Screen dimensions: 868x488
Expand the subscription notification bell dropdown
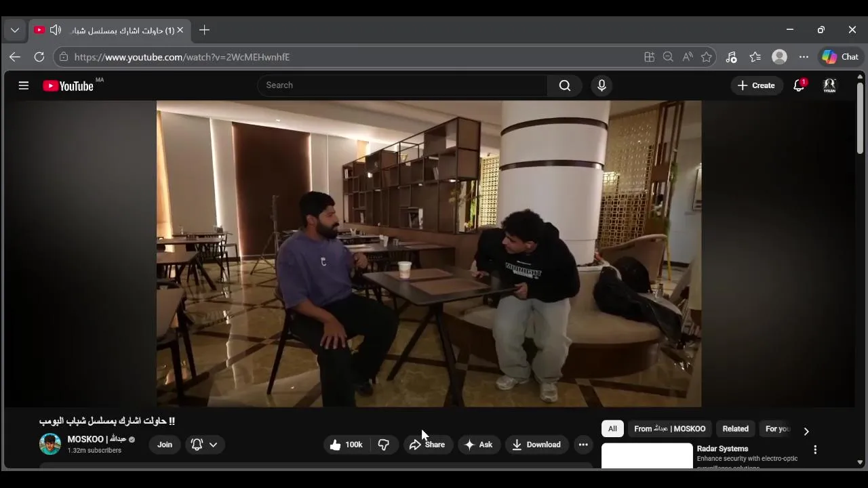(204, 445)
